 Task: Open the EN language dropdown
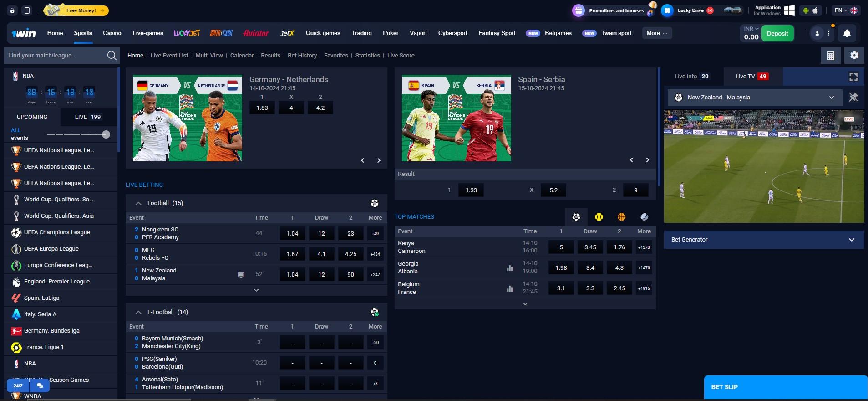coord(846,10)
